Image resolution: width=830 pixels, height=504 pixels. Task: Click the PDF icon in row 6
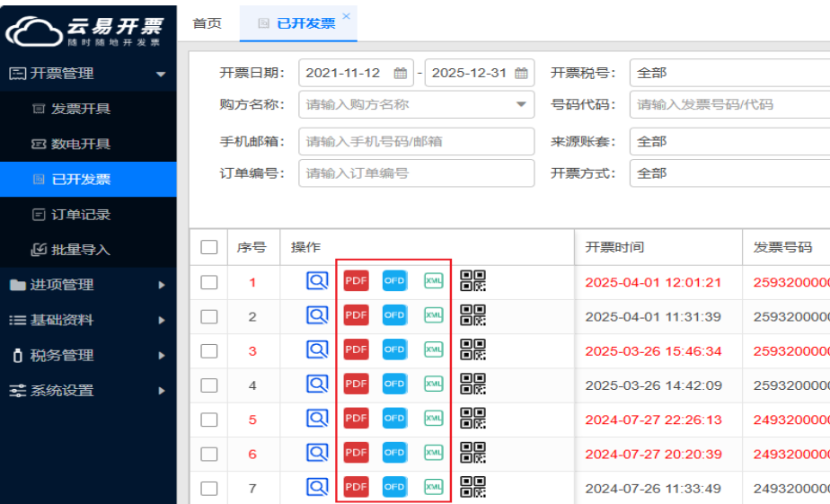click(x=357, y=453)
